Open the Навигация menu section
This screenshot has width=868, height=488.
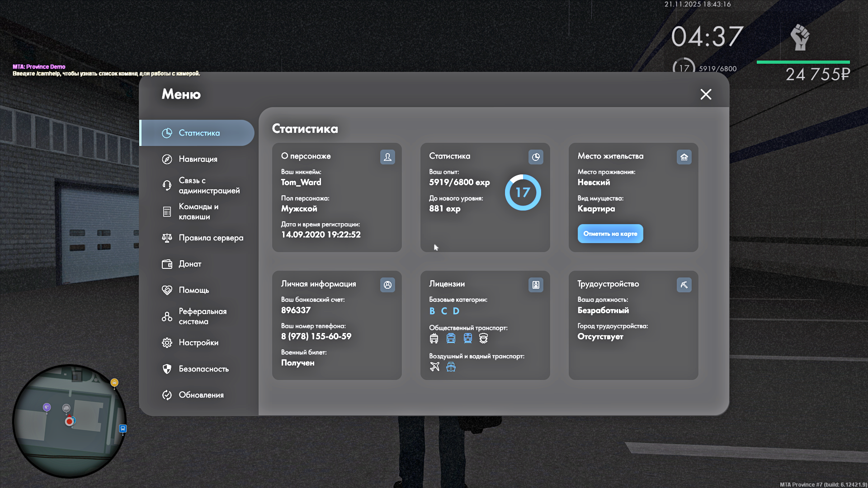coord(198,159)
